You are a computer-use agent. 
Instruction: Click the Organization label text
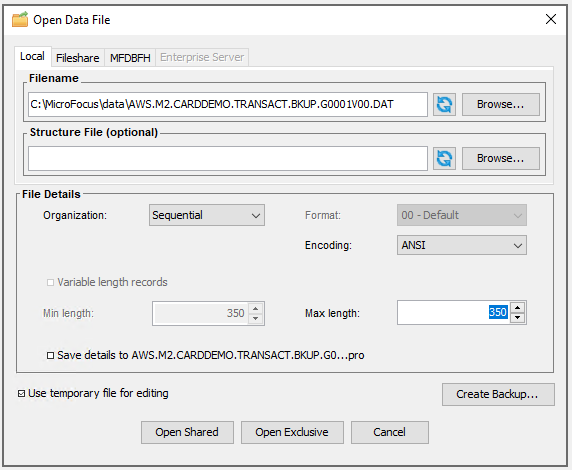75,215
